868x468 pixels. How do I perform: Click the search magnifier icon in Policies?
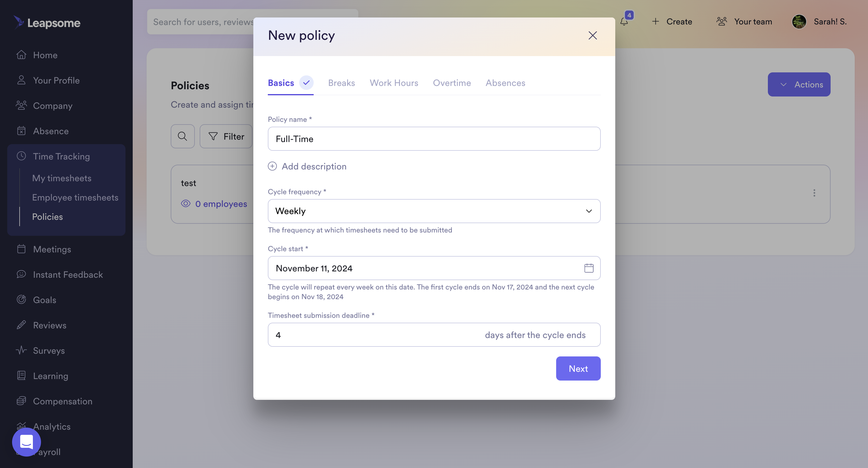pos(183,137)
